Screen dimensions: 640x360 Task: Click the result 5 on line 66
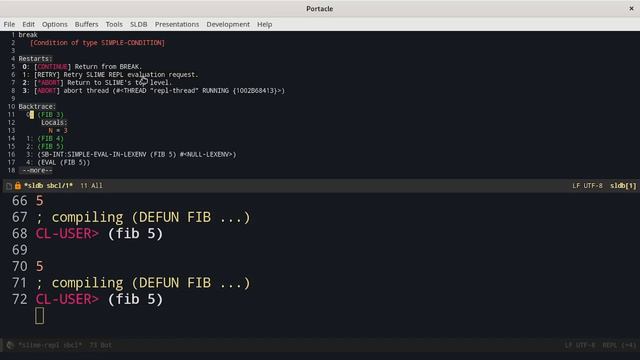point(40,201)
